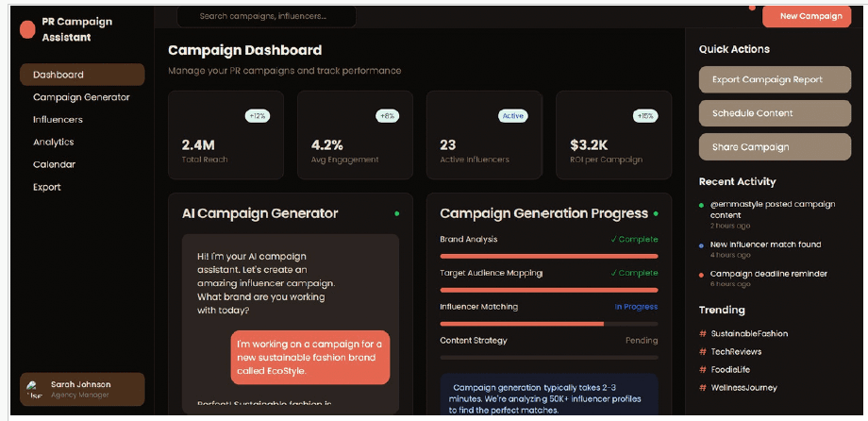This screenshot has height=421, width=868.
Task: Click the green status dot beside Campaign Generation Progress
Action: click(656, 214)
